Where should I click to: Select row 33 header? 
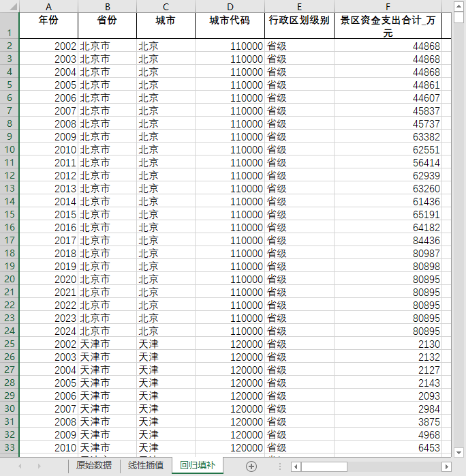(10, 447)
